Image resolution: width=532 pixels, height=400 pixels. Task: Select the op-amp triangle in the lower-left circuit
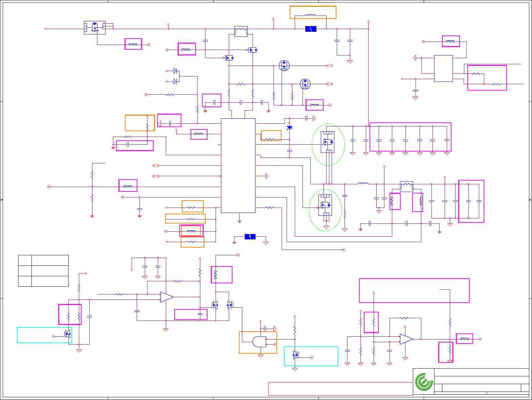coord(167,297)
